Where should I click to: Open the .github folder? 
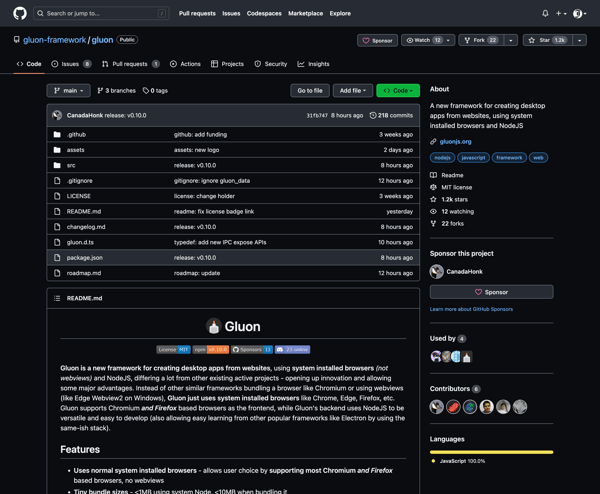click(x=76, y=135)
